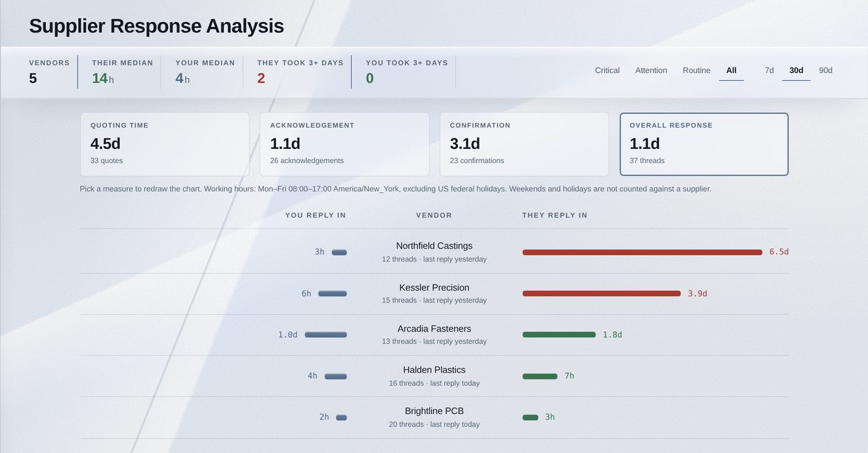Choose the Quoting Time measure card
Screen dimensions: 868x453
pos(165,144)
